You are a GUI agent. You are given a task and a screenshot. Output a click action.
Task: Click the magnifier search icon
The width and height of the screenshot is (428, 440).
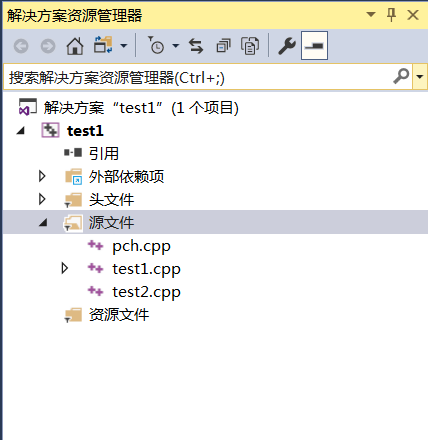pos(401,76)
